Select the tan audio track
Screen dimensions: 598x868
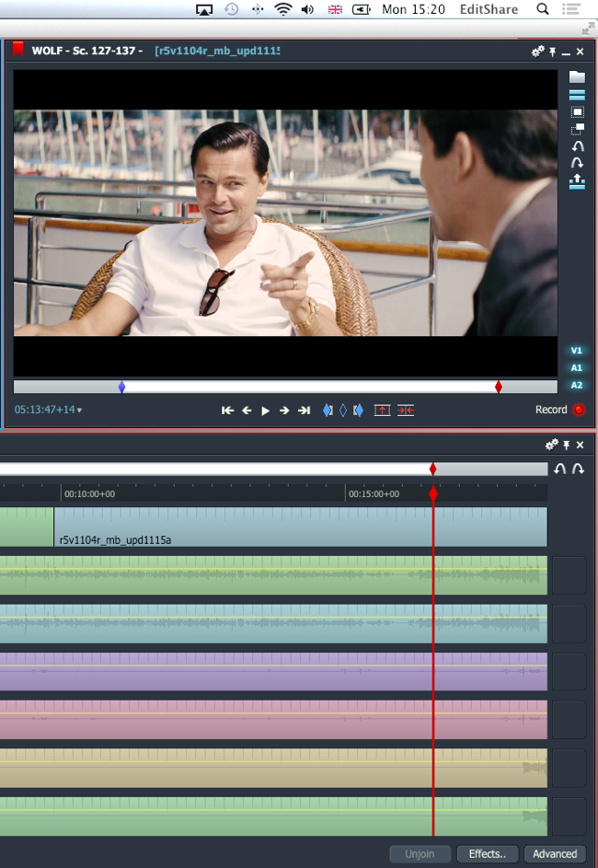click(x=273, y=769)
